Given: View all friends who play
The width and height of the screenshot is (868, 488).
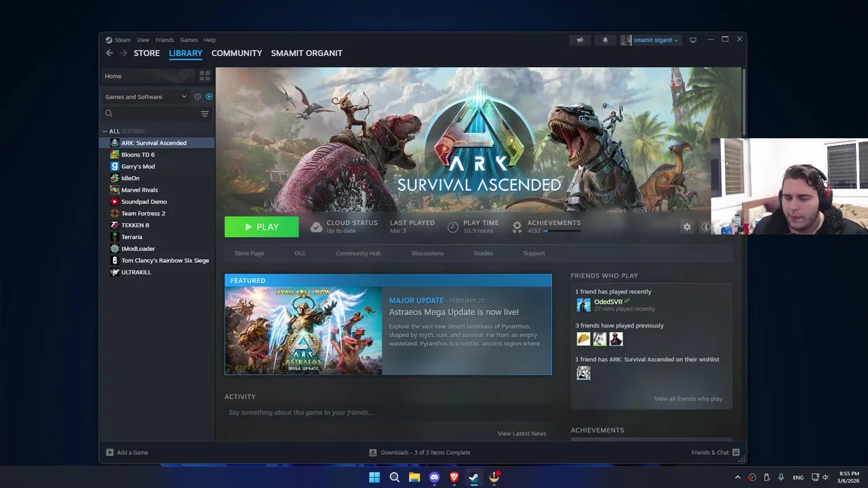Looking at the screenshot, I should click(688, 399).
